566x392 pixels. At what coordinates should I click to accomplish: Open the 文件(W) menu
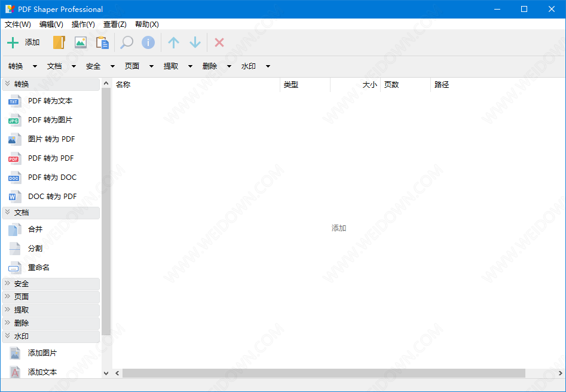pyautogui.click(x=18, y=24)
